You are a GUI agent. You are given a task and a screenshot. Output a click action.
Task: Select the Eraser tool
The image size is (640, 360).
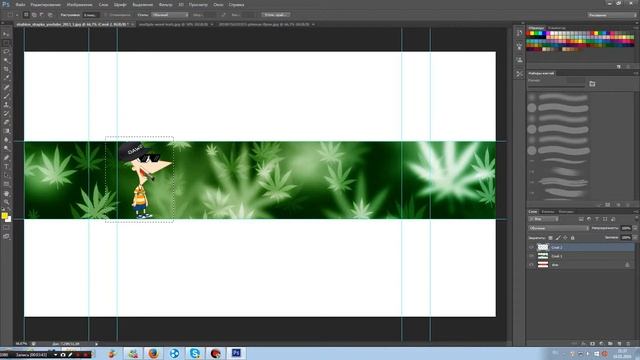tap(6, 122)
